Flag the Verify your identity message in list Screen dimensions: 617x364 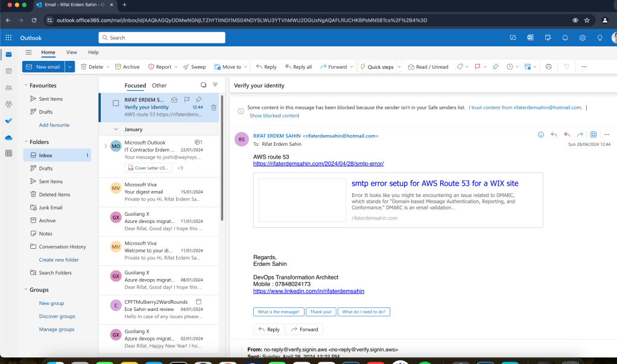187,99
